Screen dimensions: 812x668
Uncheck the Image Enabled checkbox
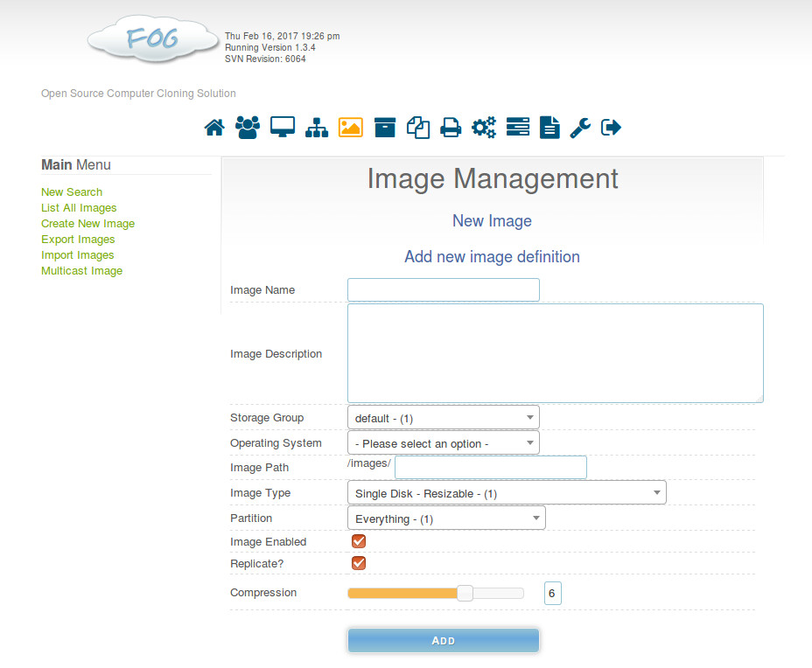[x=359, y=541]
